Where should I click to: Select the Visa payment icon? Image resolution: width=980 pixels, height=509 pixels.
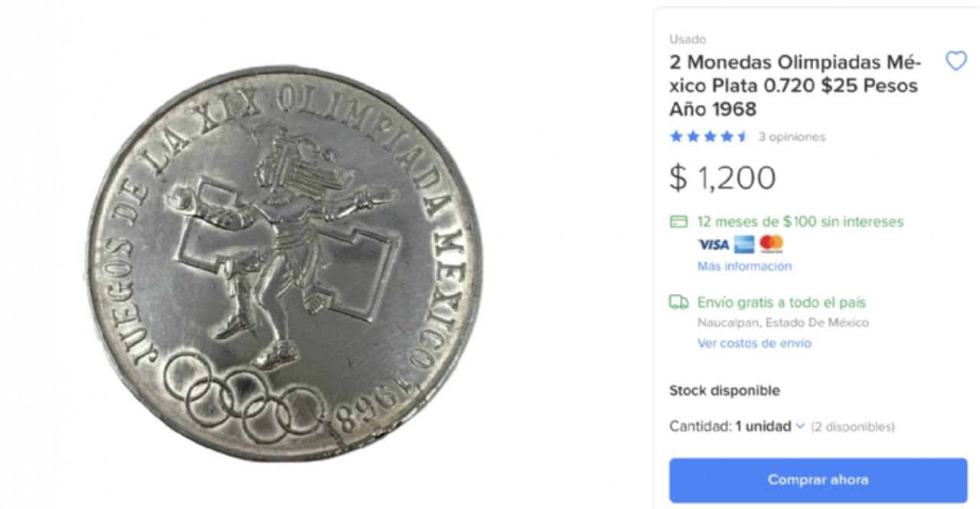713,244
